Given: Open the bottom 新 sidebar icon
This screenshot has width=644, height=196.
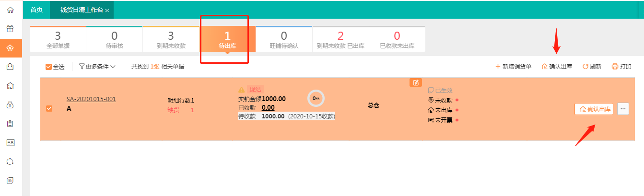Looking at the screenshot, I should 11,180.
